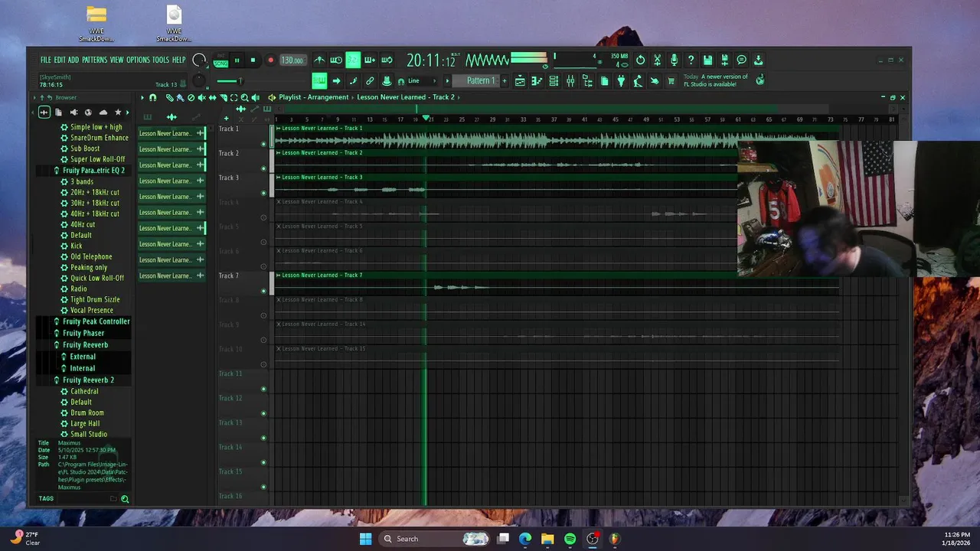Open the ADD menu
The width and height of the screenshot is (980, 551).
73,60
